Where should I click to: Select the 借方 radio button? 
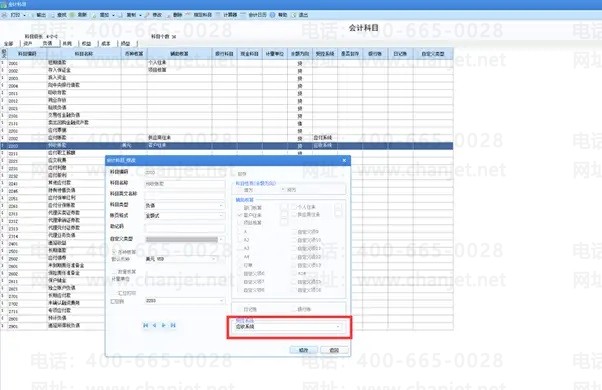pyautogui.click(x=240, y=190)
